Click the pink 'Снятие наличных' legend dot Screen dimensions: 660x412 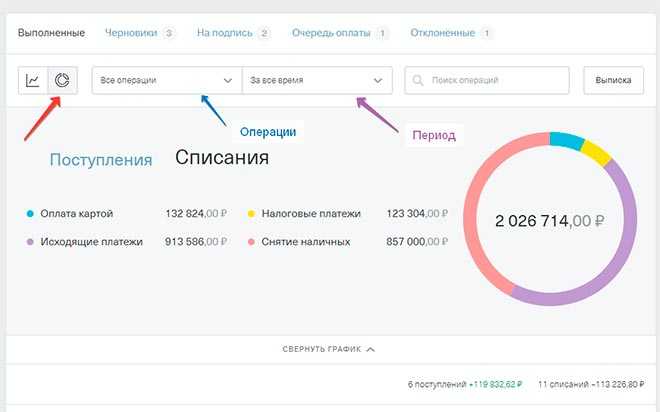pyautogui.click(x=251, y=242)
